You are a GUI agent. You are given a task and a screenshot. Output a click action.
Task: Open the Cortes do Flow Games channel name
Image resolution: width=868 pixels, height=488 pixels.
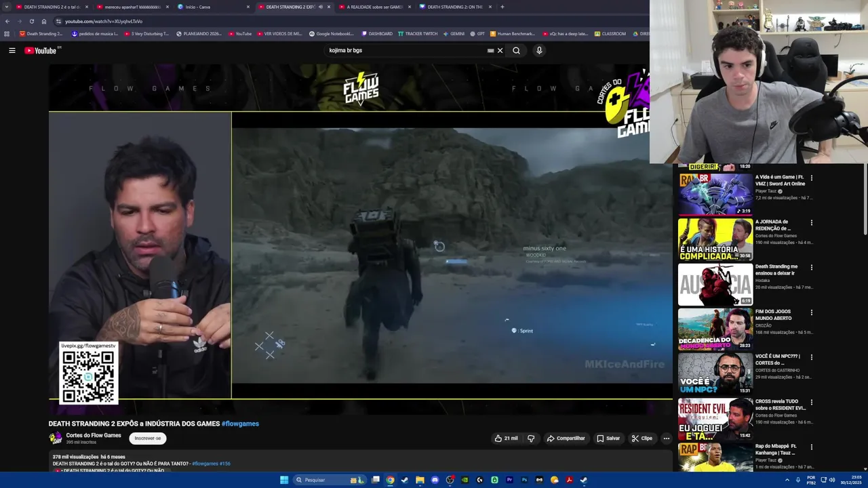pos(94,435)
